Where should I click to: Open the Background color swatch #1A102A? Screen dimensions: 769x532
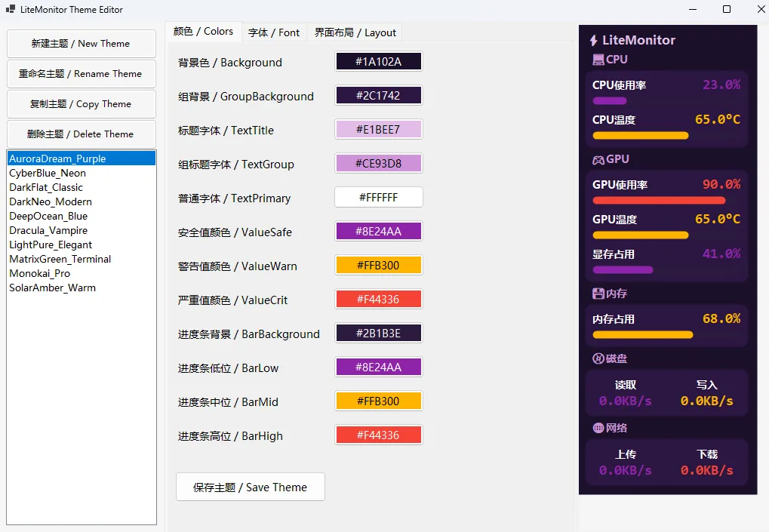(378, 61)
